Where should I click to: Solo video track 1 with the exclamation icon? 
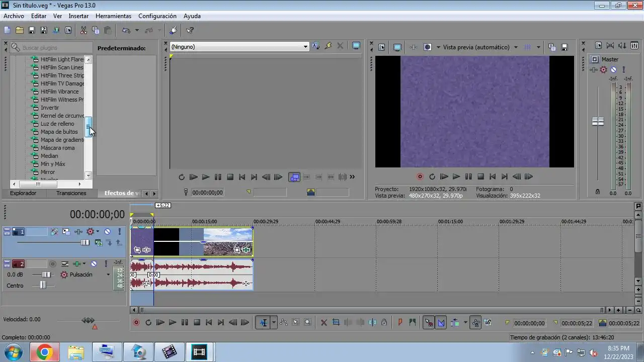click(x=119, y=232)
